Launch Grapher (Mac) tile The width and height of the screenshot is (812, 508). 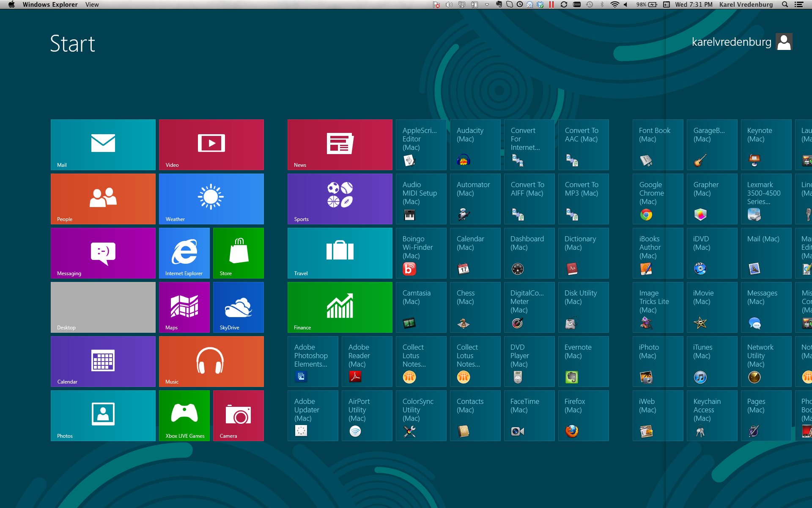(x=712, y=199)
